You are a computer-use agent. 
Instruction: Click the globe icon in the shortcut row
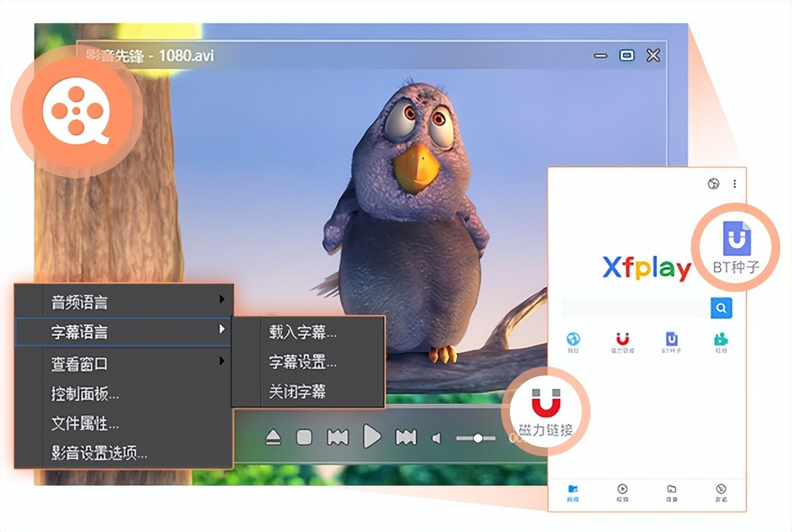pyautogui.click(x=573, y=339)
